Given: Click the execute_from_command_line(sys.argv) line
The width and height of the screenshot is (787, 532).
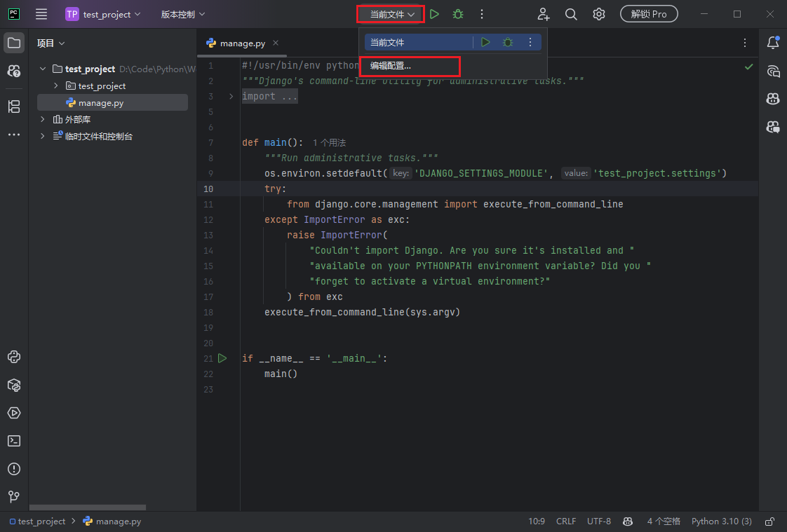Looking at the screenshot, I should click(363, 313).
